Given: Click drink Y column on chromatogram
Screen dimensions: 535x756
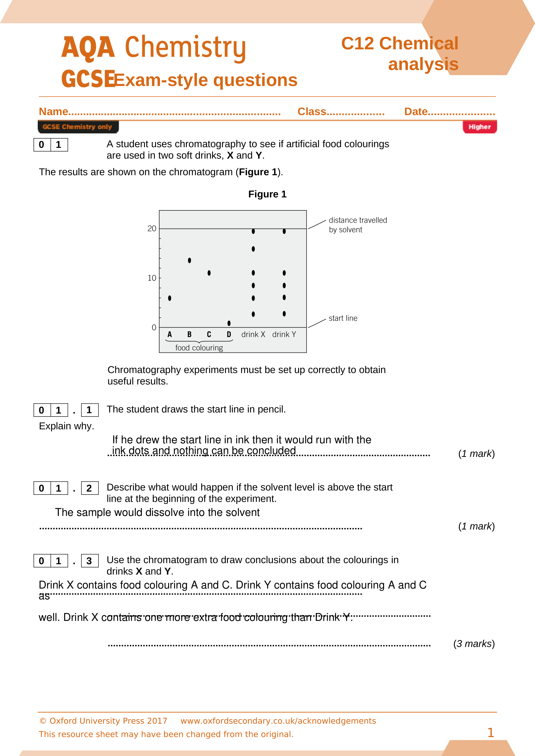Looking at the screenshot, I should (290, 249).
